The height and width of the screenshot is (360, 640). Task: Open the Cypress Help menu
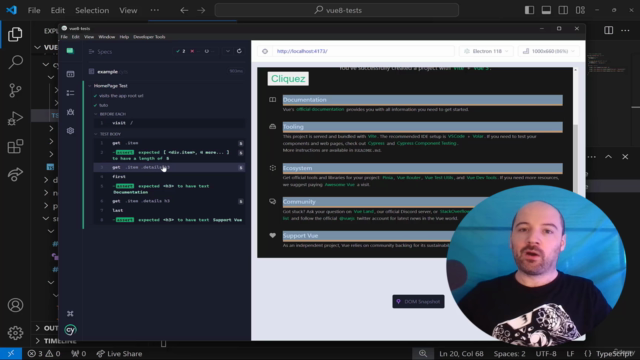(x=124, y=37)
